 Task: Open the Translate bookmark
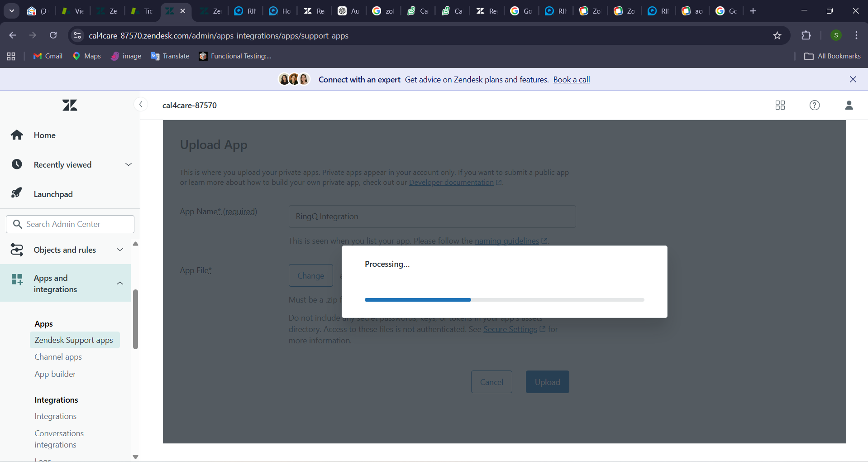170,56
